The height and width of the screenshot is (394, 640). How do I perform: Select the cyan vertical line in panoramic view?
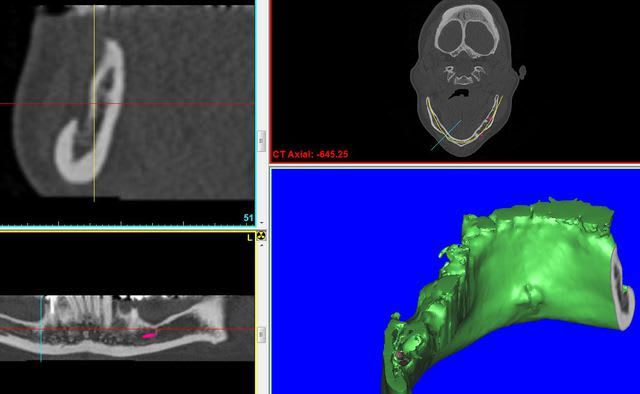(x=41, y=329)
